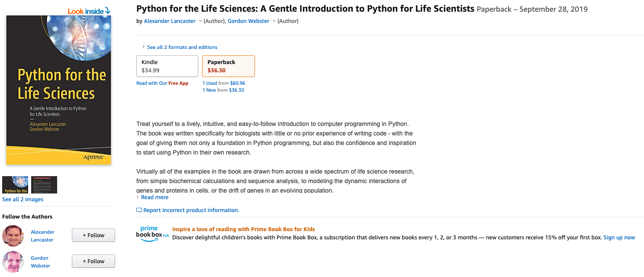Select the Kindle format option
644x277 pixels.
tap(167, 66)
